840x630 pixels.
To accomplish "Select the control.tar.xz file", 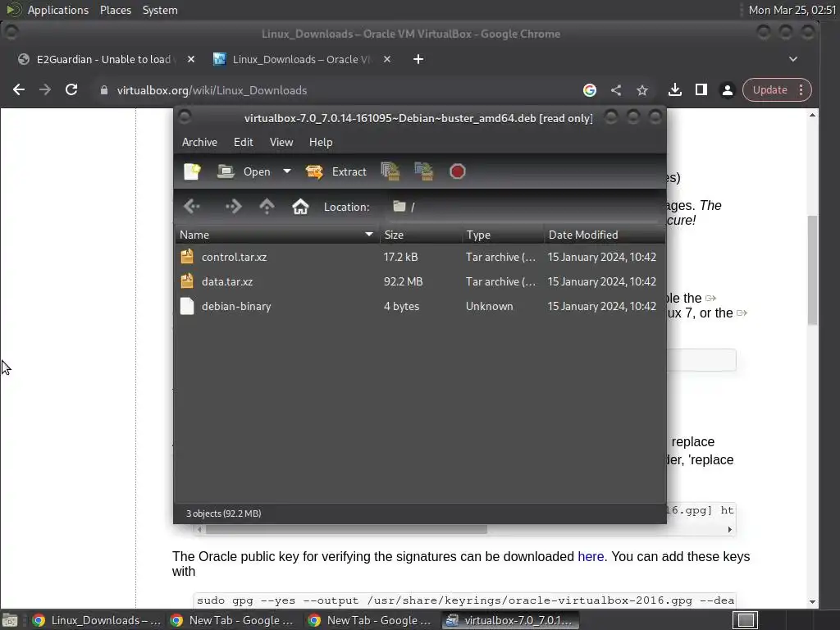I will 420,257.
